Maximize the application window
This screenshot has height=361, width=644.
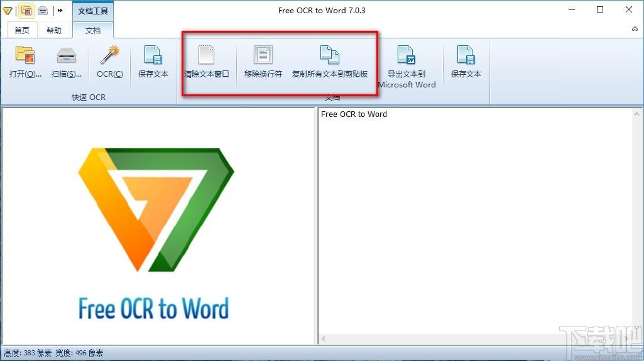coord(600,10)
